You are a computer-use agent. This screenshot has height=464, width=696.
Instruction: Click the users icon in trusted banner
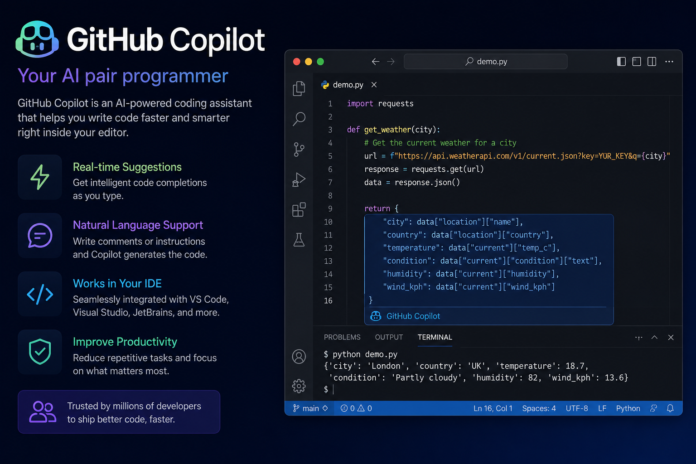coord(43,412)
